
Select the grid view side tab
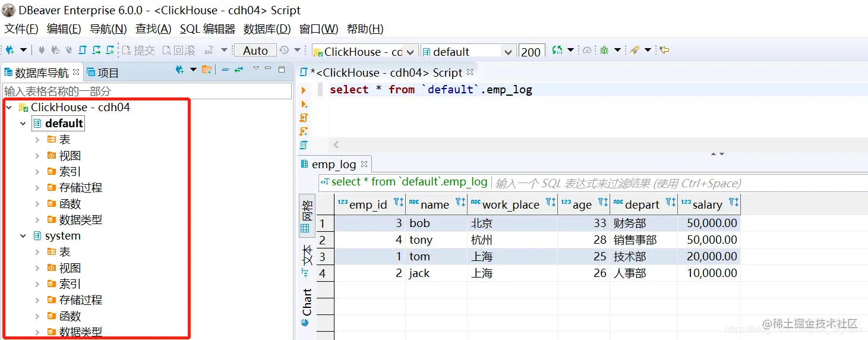click(306, 216)
